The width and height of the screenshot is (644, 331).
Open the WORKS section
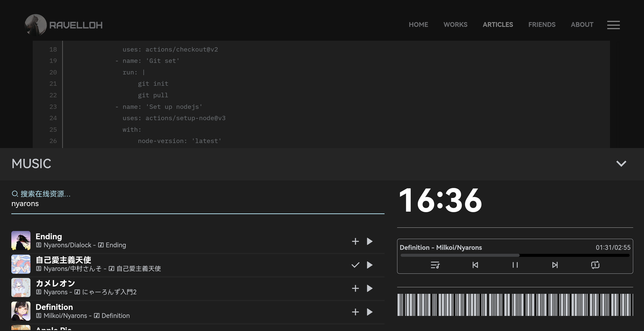(x=455, y=25)
